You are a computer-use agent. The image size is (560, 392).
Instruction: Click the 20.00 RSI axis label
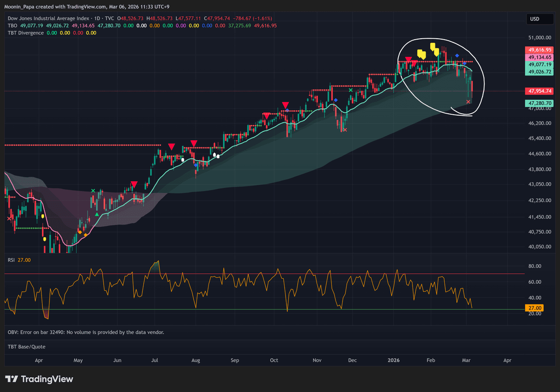tap(535, 314)
